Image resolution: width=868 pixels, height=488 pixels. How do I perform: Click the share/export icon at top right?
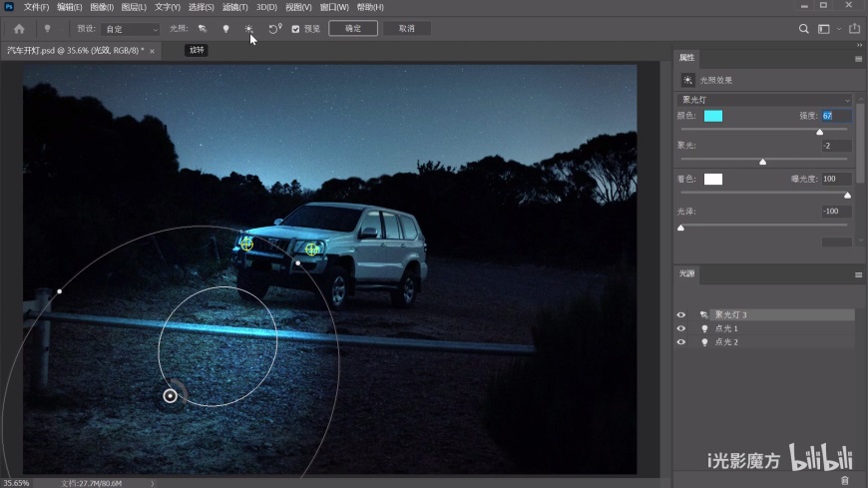(855, 28)
